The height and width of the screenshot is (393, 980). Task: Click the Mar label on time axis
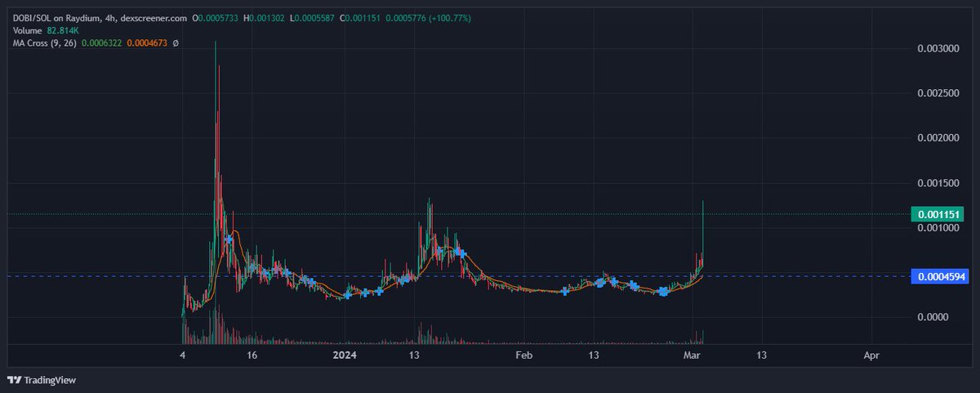tap(693, 355)
